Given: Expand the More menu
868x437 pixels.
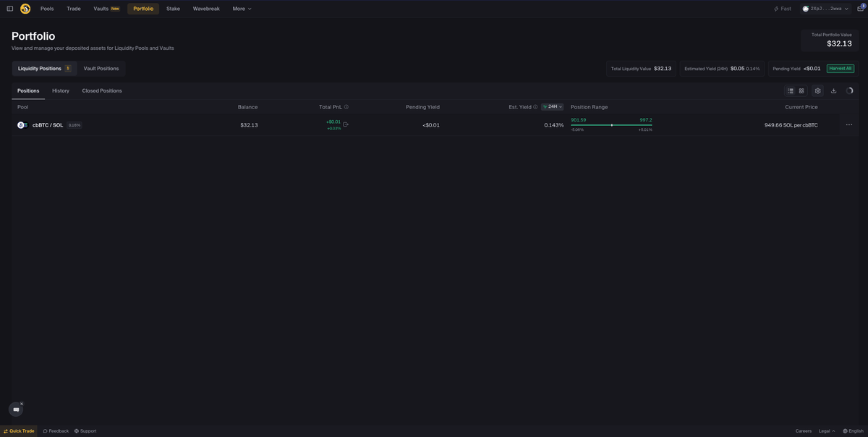Looking at the screenshot, I should tap(242, 9).
